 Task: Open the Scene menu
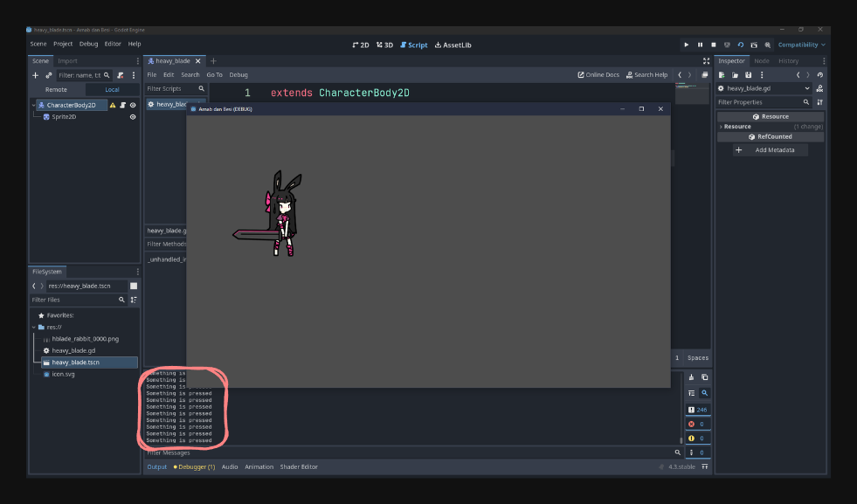pos(38,44)
